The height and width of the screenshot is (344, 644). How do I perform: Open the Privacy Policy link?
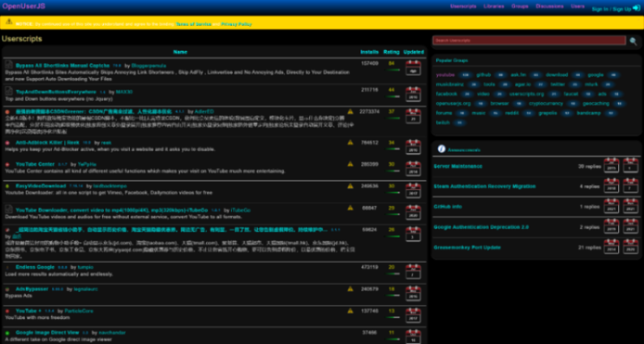236,24
